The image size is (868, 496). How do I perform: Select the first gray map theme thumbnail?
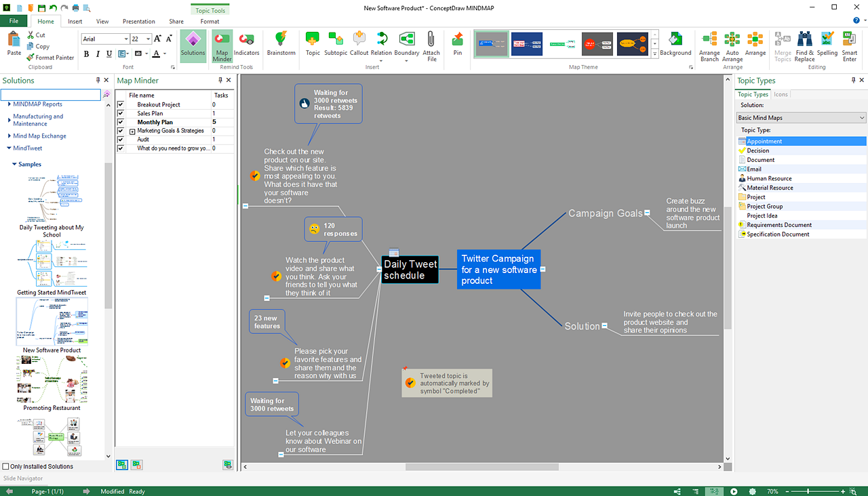[x=492, y=45]
